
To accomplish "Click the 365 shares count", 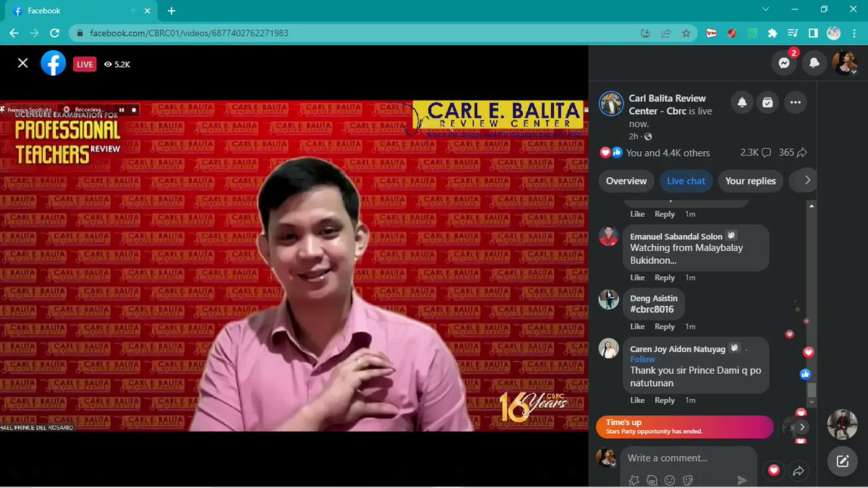I will [793, 153].
